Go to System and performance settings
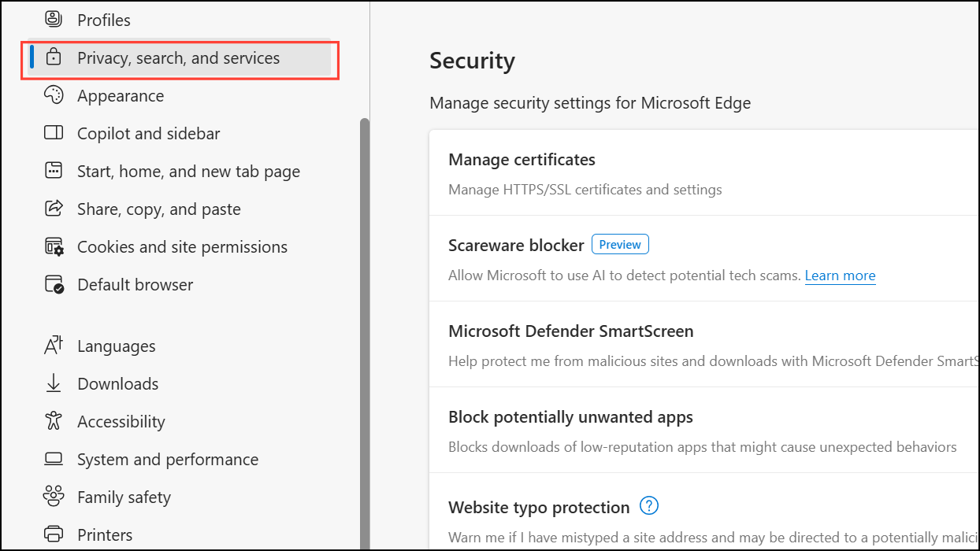 tap(167, 460)
